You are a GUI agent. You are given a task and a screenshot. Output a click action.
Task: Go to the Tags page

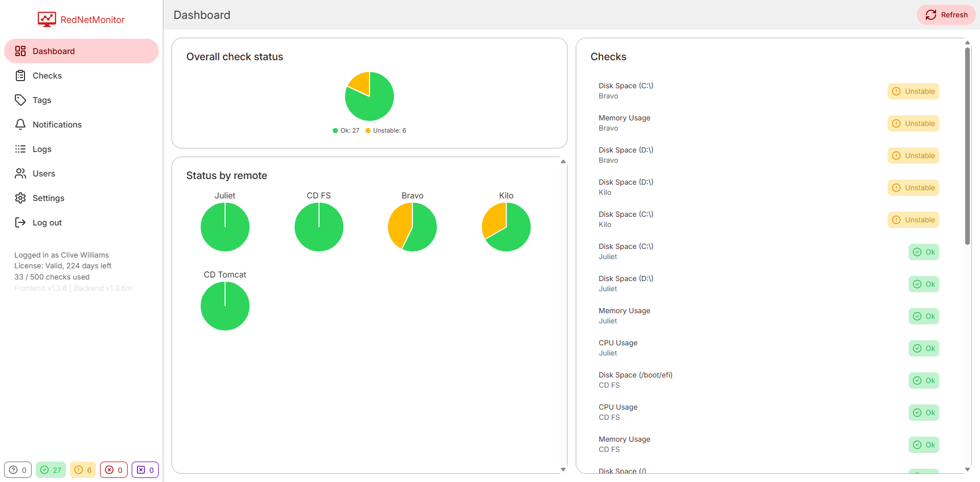(81, 100)
